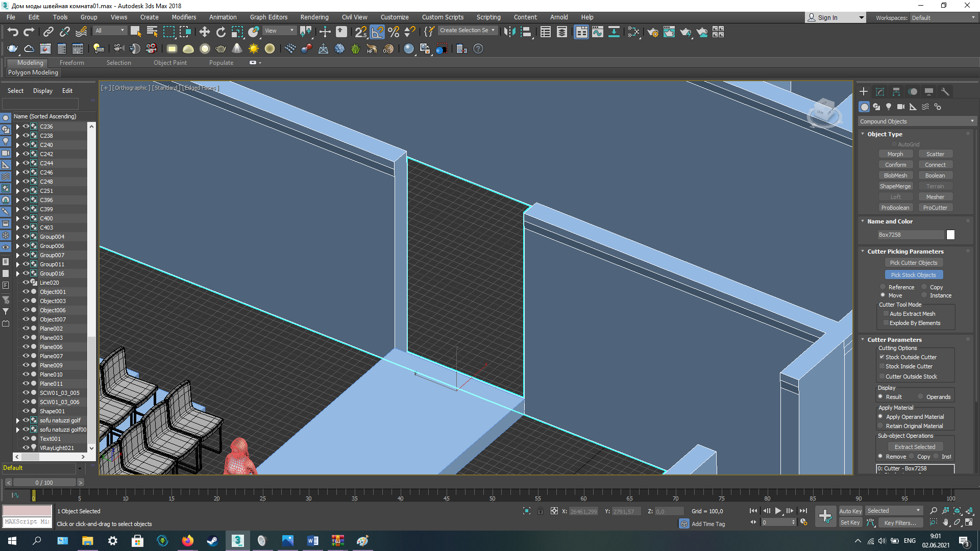
Task: Open the Create panel plus tab
Action: pyautogui.click(x=864, y=92)
